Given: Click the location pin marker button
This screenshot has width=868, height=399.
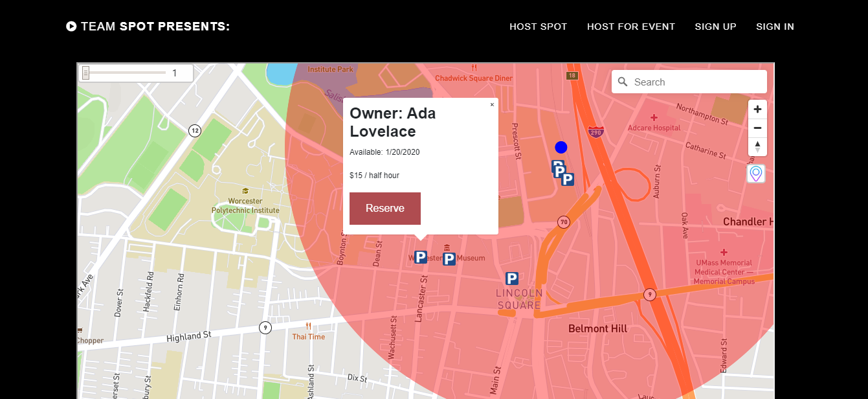Looking at the screenshot, I should pyautogui.click(x=756, y=174).
